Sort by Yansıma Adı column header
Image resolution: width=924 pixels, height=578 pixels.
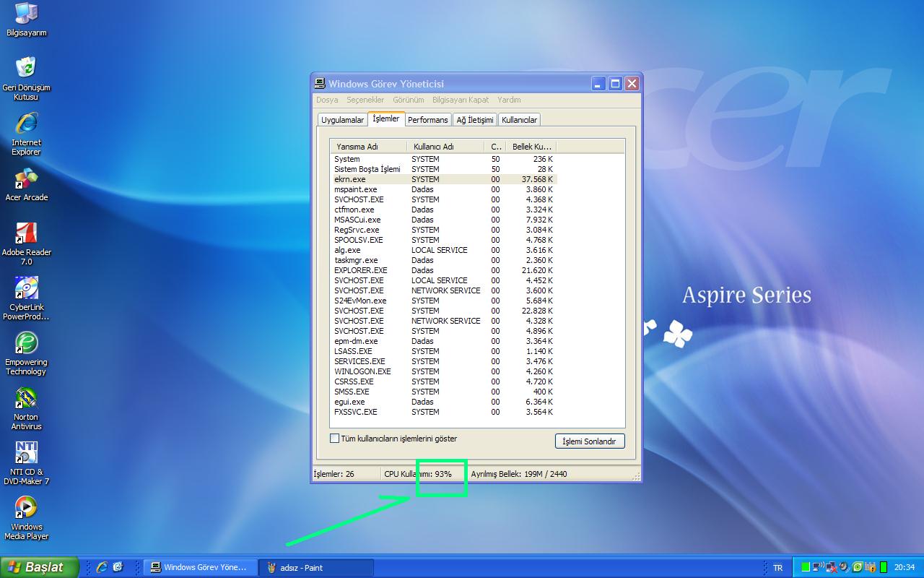coord(368,147)
